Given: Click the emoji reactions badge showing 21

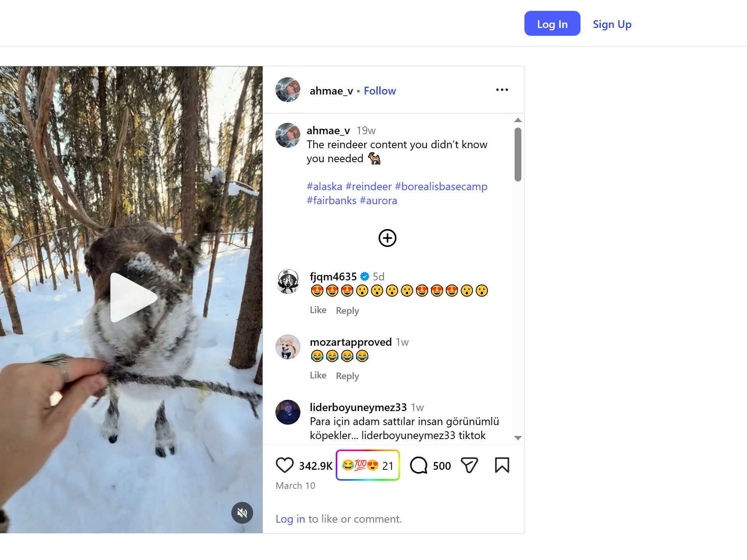Looking at the screenshot, I should [x=368, y=465].
